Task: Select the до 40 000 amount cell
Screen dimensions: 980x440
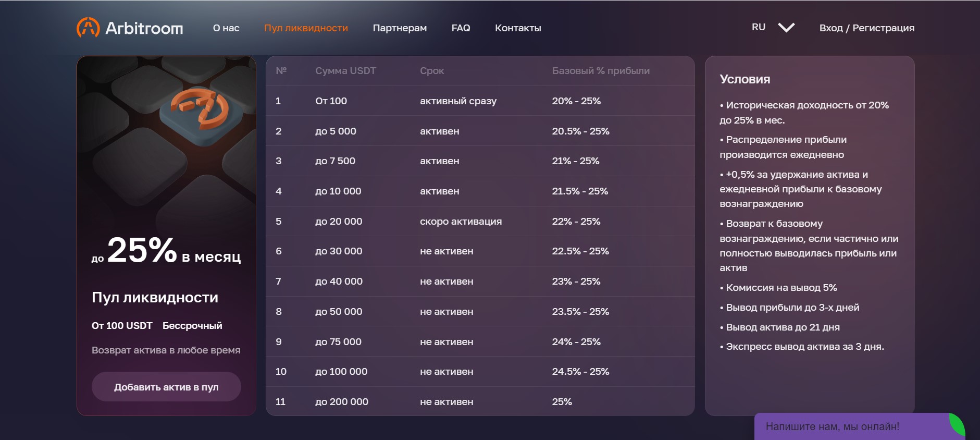Action: click(x=339, y=282)
